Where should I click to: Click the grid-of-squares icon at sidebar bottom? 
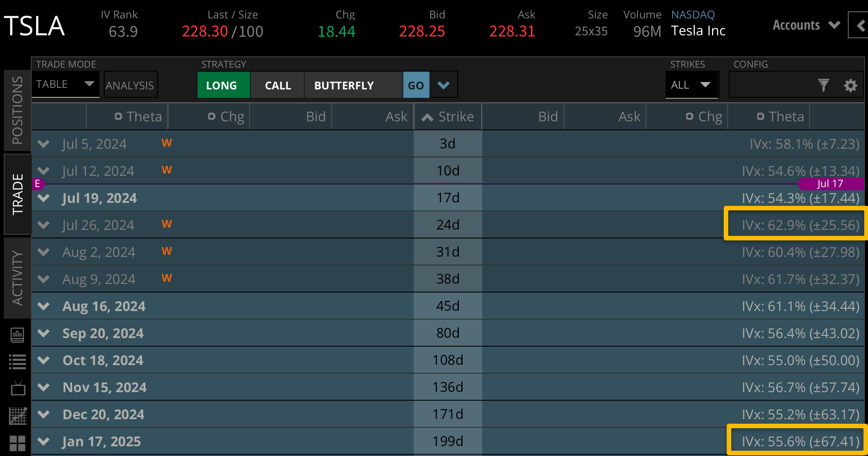coord(17,442)
